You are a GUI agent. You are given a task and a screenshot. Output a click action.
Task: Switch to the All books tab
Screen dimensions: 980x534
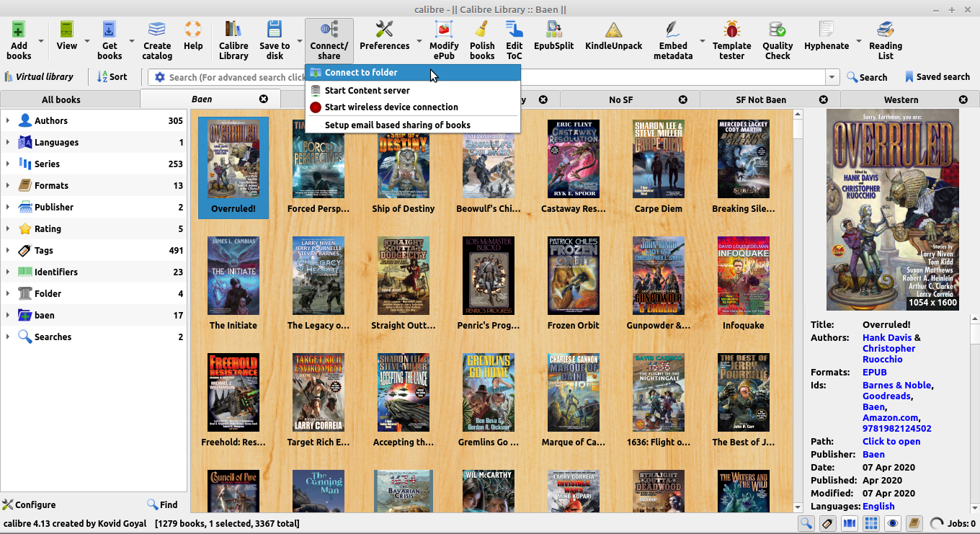61,99
